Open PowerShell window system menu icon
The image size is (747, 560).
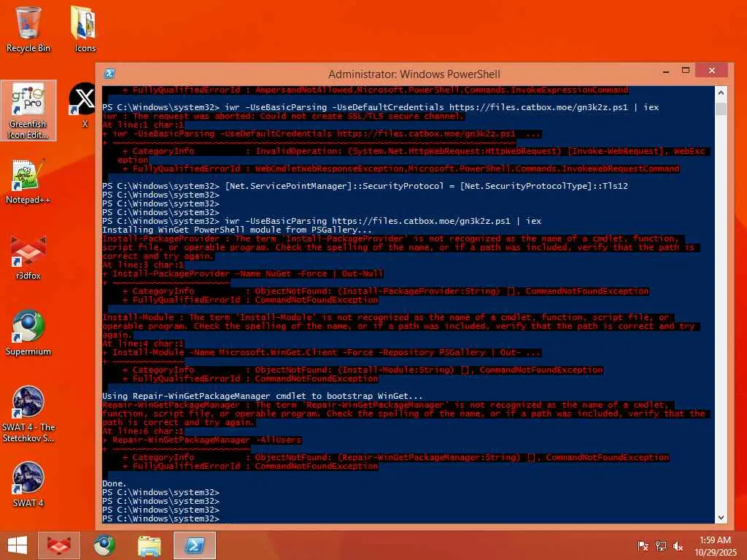tap(109, 74)
